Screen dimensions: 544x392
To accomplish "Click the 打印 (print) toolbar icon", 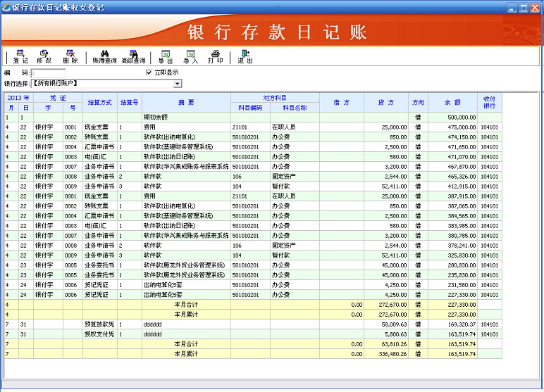I will point(215,56).
